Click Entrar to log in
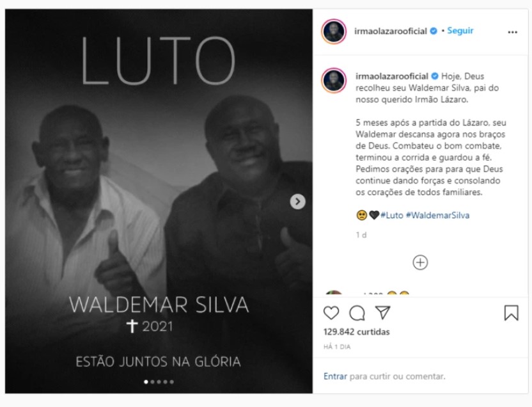This screenshot has height=407, width=532. pos(335,376)
